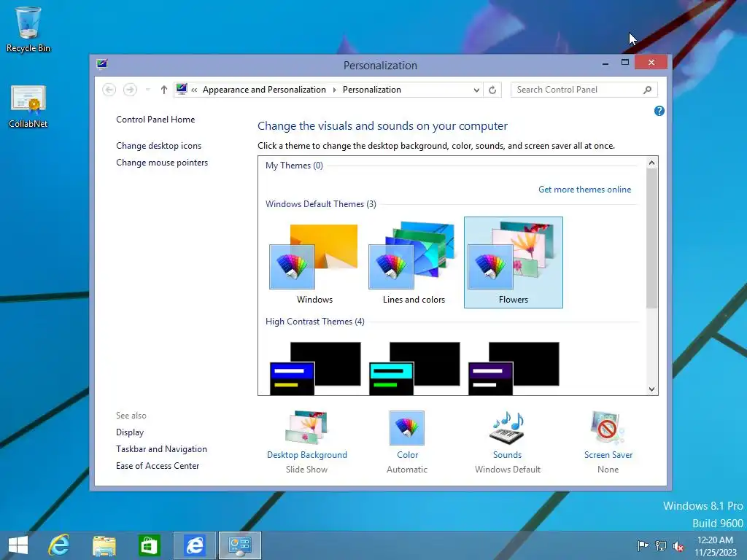Image resolution: width=747 pixels, height=560 pixels.
Task: Minimize the Personalization window
Action: [x=605, y=63]
